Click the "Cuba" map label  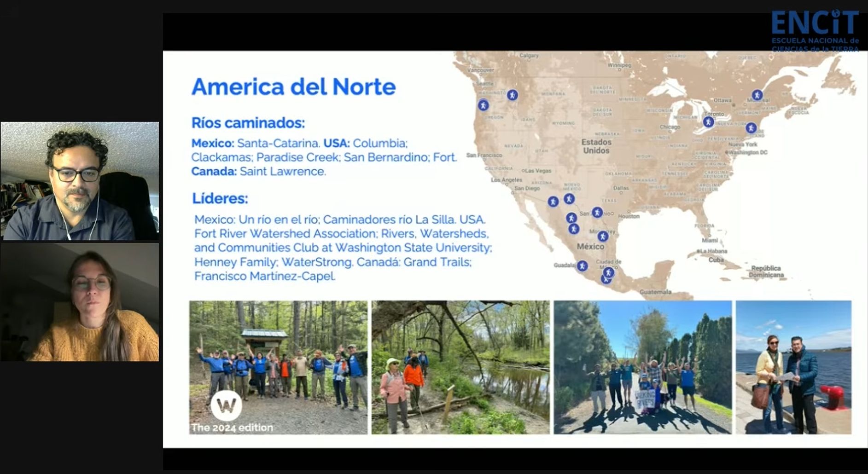pyautogui.click(x=716, y=260)
